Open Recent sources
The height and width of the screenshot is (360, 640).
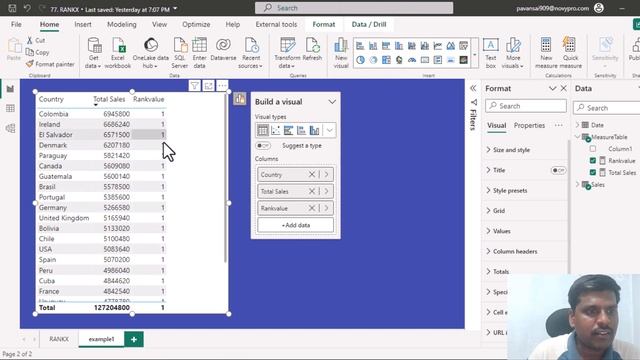coord(251,53)
